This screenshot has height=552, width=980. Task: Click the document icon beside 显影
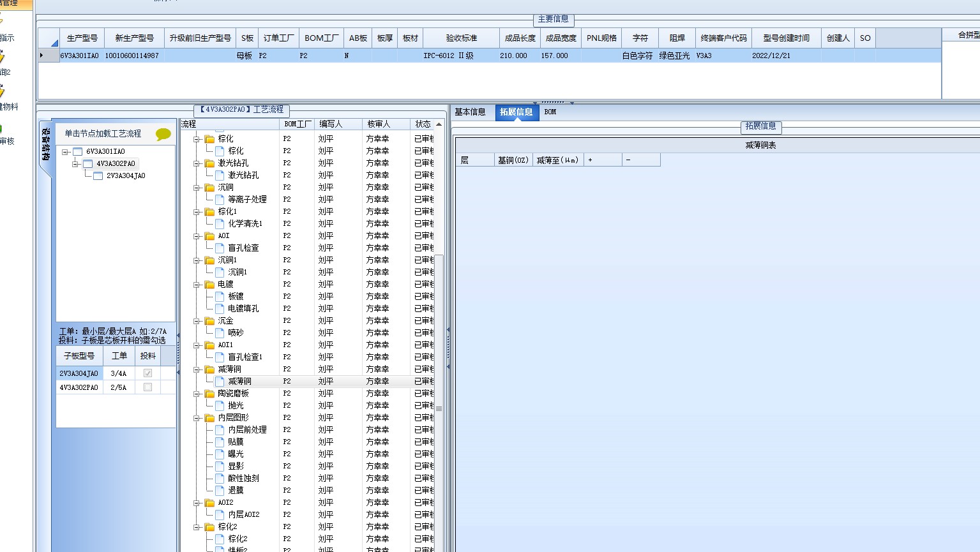220,466
